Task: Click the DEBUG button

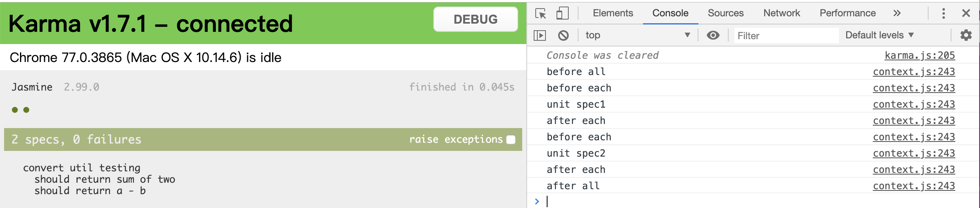Action: (x=476, y=19)
